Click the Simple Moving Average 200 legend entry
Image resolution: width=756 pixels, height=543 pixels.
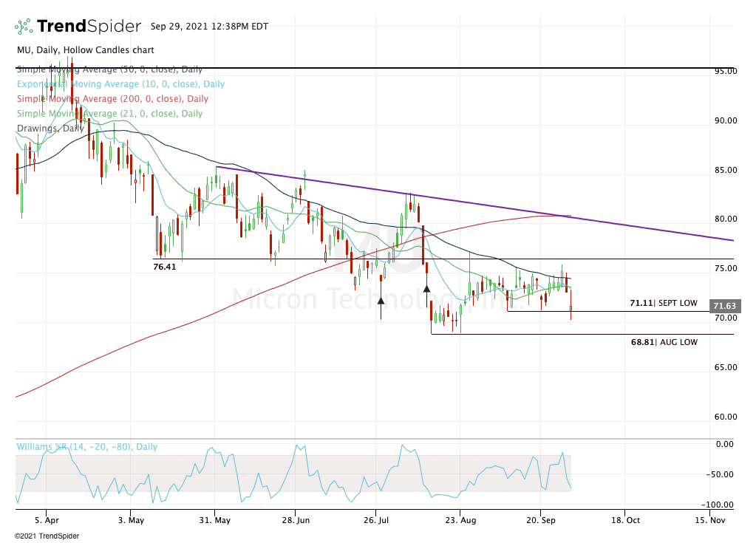[x=112, y=99]
